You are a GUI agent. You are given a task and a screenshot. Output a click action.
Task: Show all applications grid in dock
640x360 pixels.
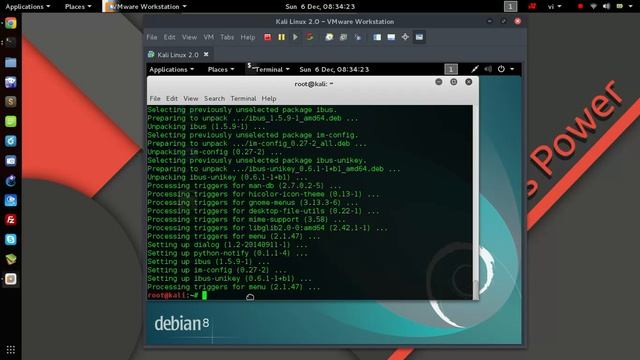(11, 349)
